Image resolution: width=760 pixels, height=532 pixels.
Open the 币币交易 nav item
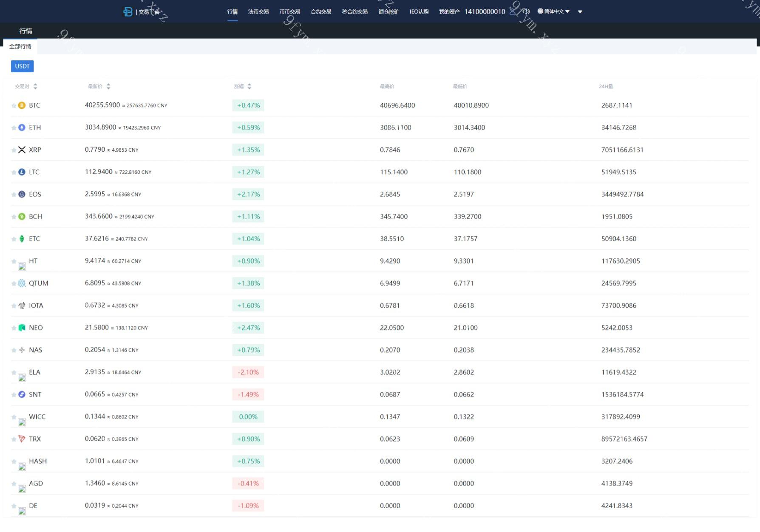289,11
